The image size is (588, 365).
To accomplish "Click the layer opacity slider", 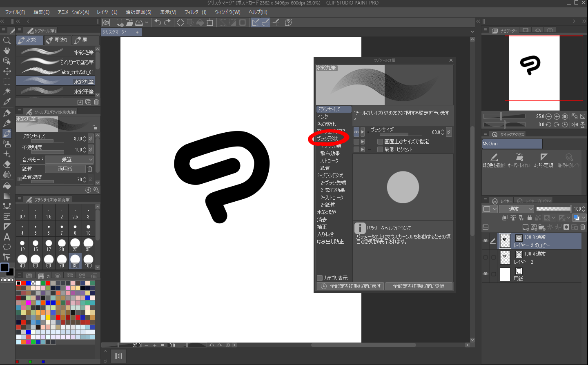I will tap(553, 209).
